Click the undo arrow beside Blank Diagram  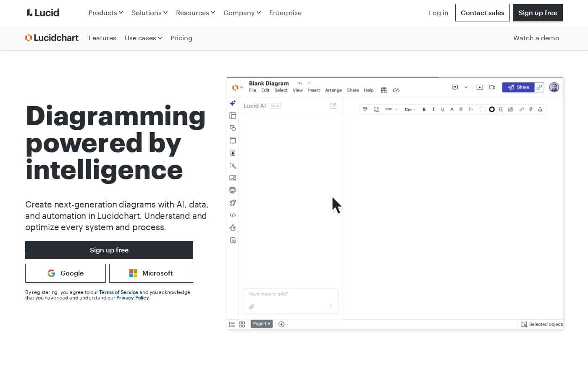(x=300, y=83)
